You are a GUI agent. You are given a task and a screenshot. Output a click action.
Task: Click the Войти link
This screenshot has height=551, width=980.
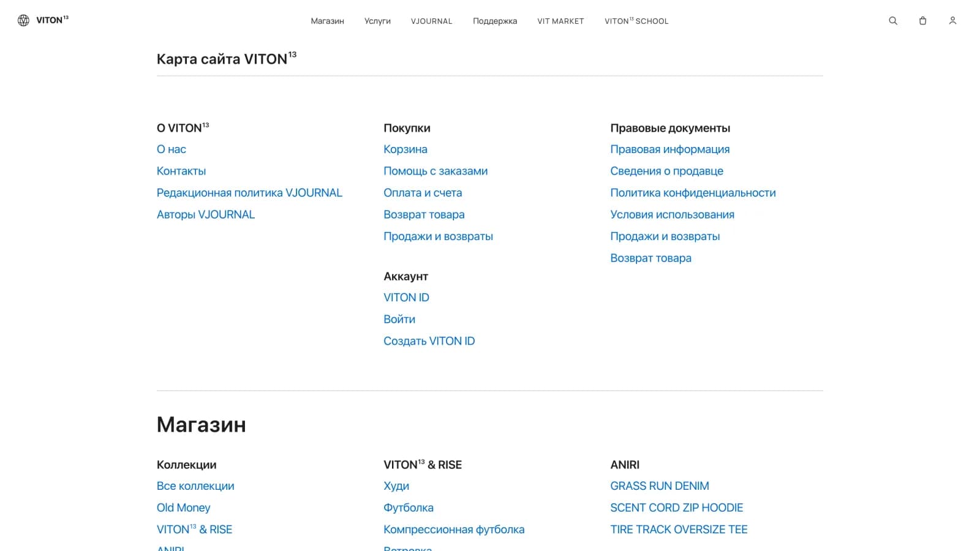click(399, 319)
